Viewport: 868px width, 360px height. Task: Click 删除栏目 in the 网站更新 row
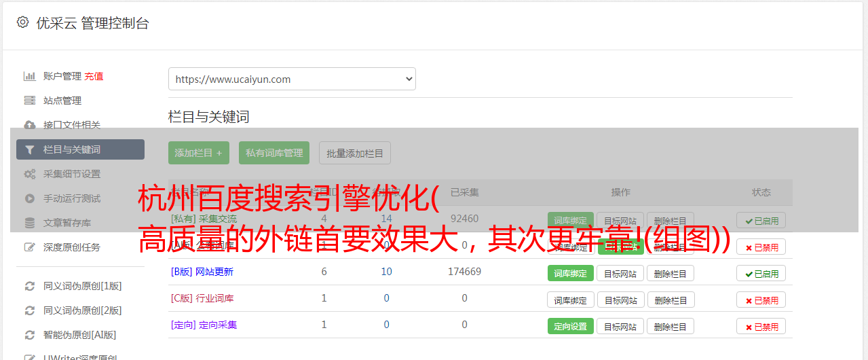[671, 273]
